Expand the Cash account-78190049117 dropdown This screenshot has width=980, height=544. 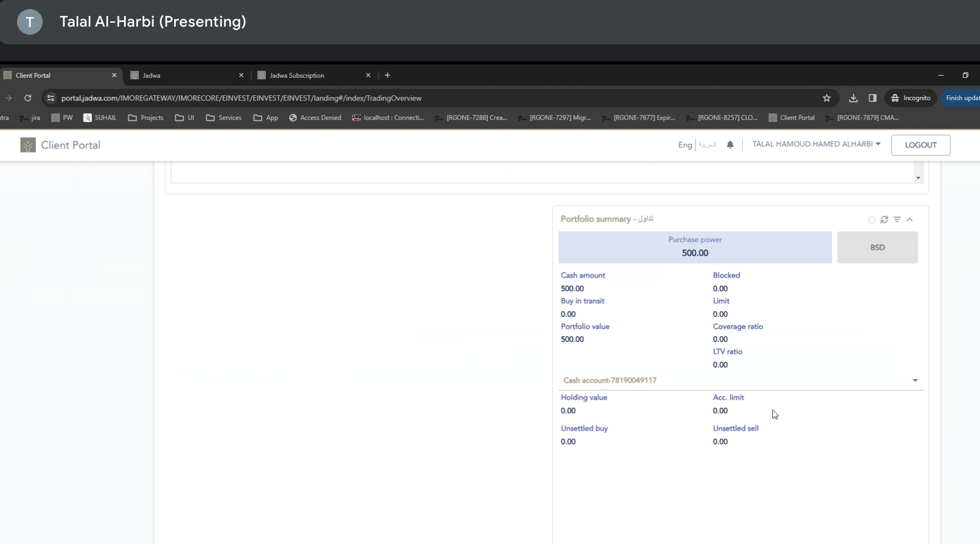(x=915, y=380)
